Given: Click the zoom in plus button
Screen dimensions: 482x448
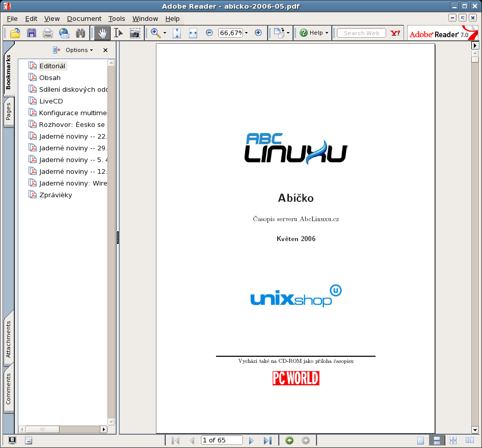Looking at the screenshot, I should coord(258,33).
